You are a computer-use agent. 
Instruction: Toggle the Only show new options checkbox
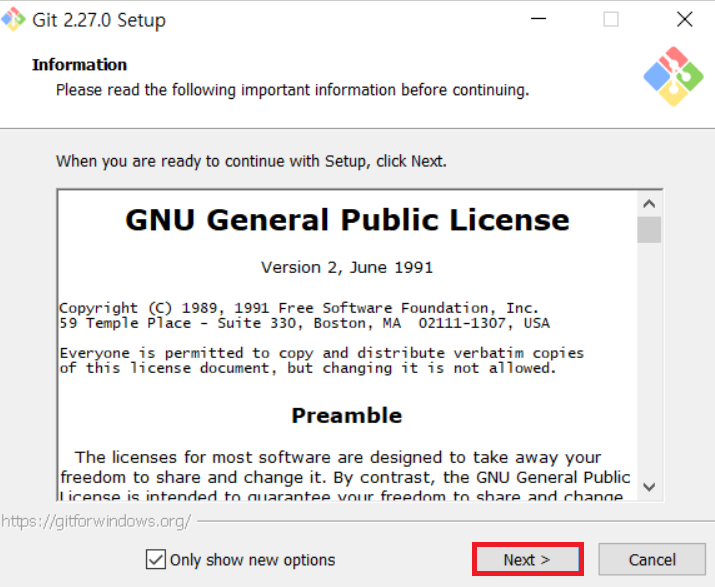pos(156,559)
